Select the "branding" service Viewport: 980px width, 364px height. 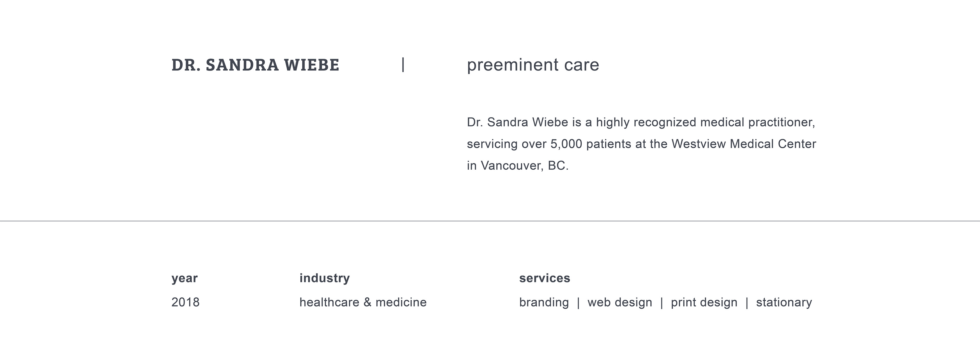pyautogui.click(x=544, y=302)
